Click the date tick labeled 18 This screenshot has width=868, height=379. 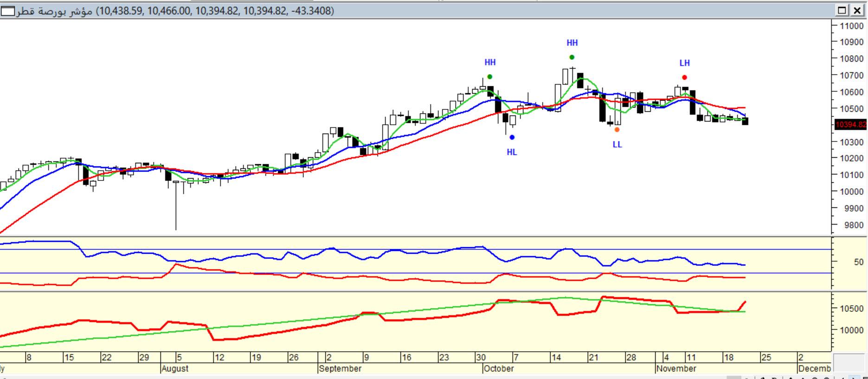click(x=729, y=358)
